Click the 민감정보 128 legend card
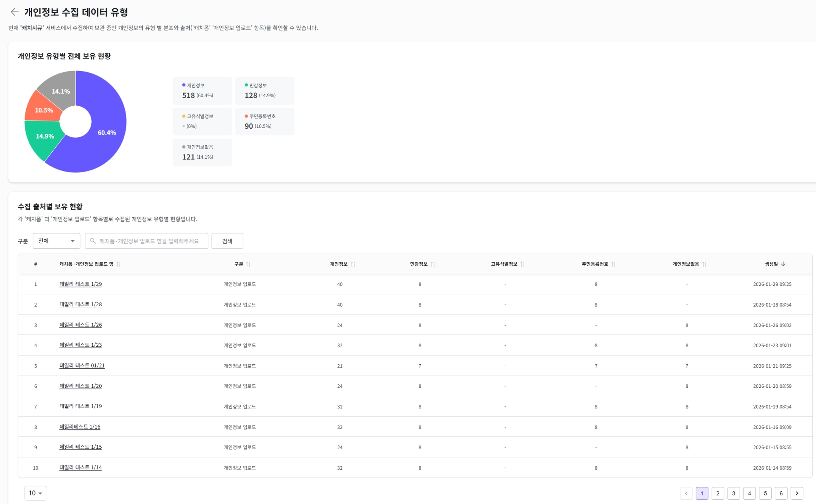The width and height of the screenshot is (816, 504). (x=265, y=91)
